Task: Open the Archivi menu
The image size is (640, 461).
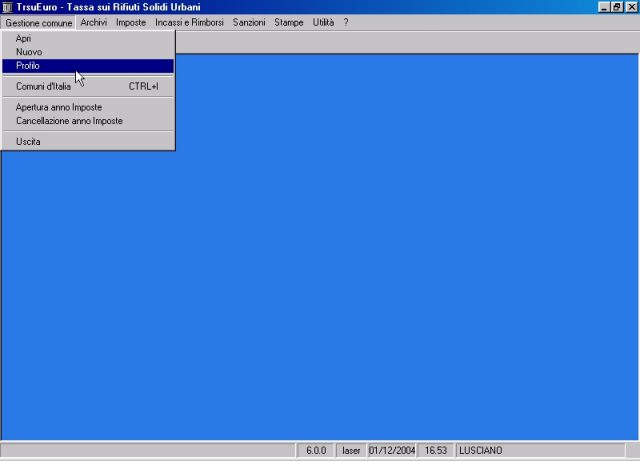Action: pyautogui.click(x=93, y=22)
